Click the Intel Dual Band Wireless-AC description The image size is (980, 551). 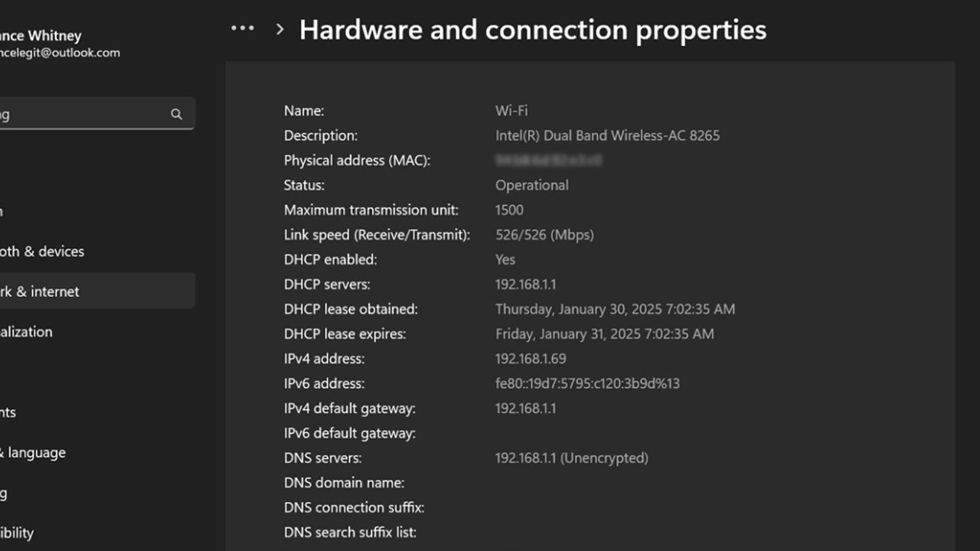(x=607, y=135)
